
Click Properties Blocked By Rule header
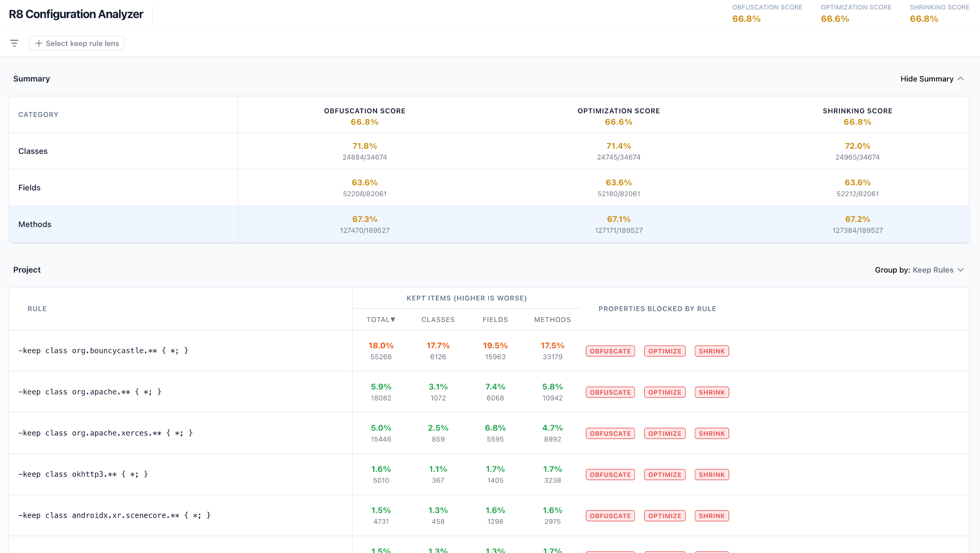(657, 309)
